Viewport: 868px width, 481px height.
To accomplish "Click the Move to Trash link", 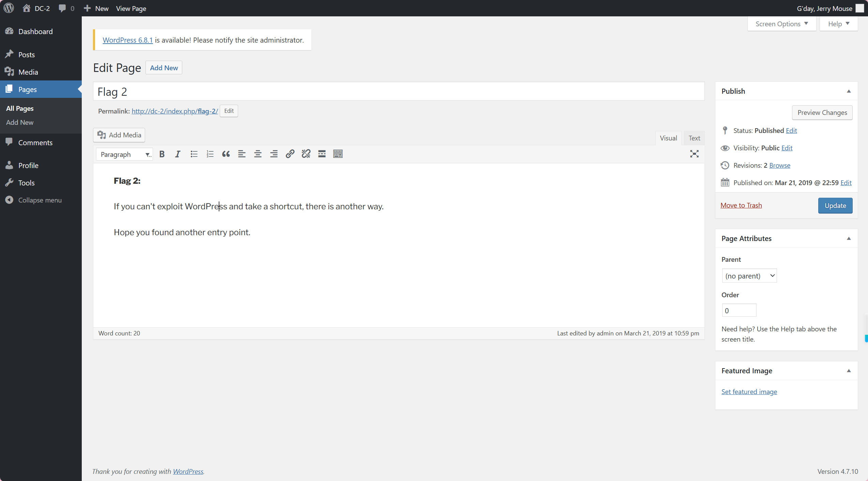I will click(741, 205).
